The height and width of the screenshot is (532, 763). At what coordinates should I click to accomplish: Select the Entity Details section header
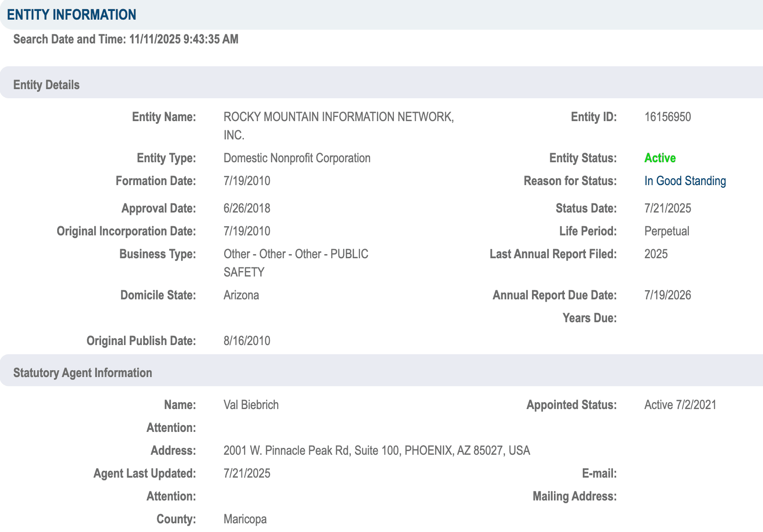point(46,85)
